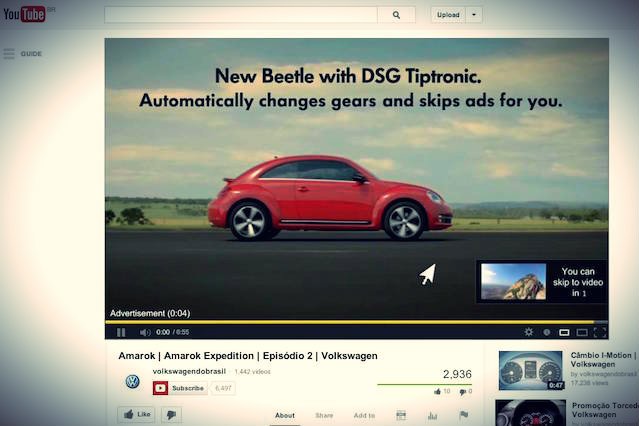Open the statistics bar chart icon

[x=432, y=415]
